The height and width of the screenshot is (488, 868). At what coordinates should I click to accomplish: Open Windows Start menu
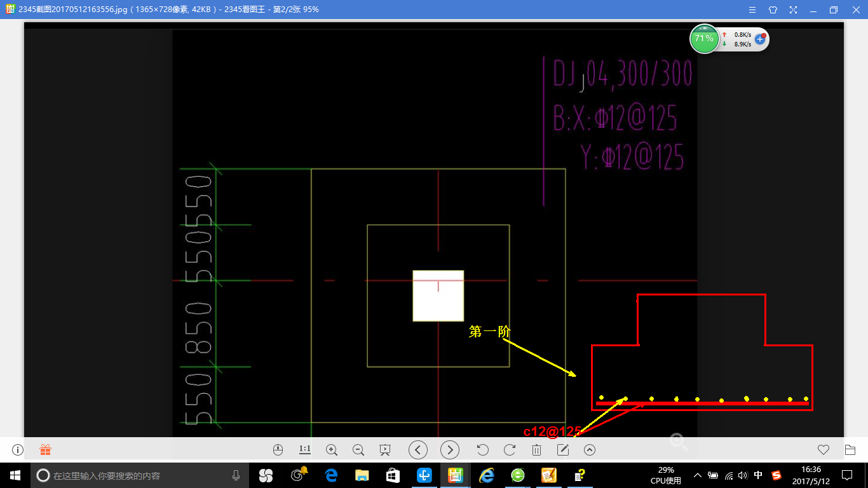click(x=15, y=475)
